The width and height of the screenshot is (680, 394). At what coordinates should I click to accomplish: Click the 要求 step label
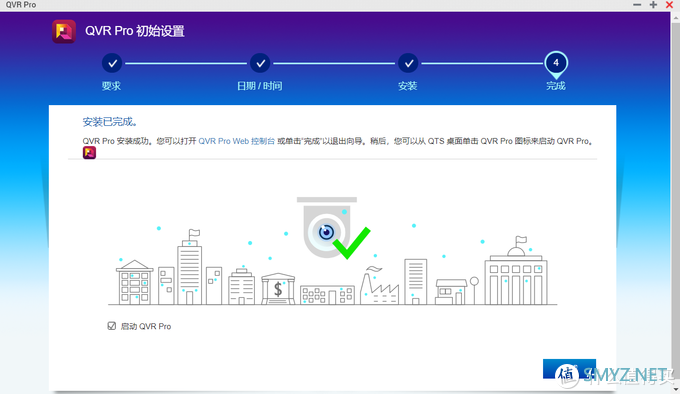(x=111, y=86)
